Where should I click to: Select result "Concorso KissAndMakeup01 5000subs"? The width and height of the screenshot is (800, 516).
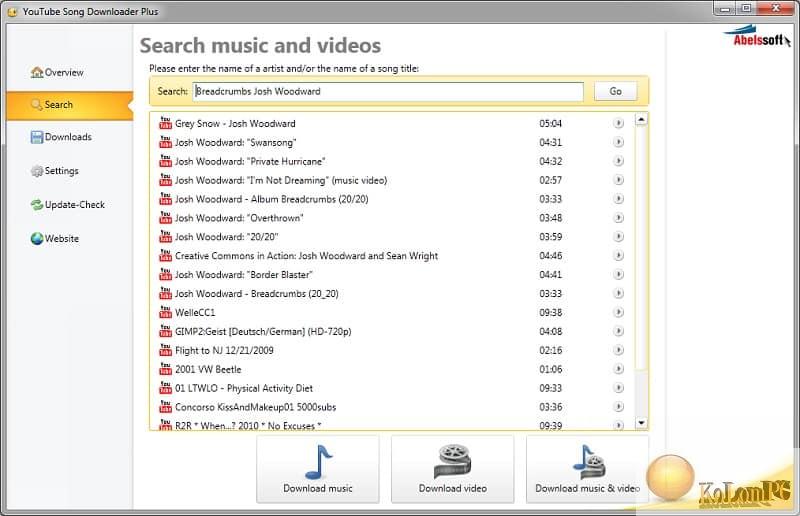point(256,407)
